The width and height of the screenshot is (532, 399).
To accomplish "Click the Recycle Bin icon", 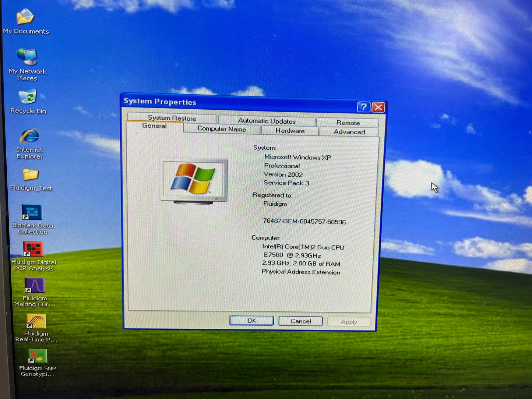I will tap(28, 97).
